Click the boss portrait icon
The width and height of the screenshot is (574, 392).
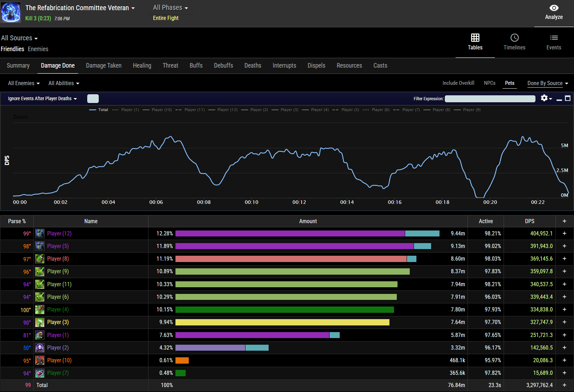click(11, 13)
